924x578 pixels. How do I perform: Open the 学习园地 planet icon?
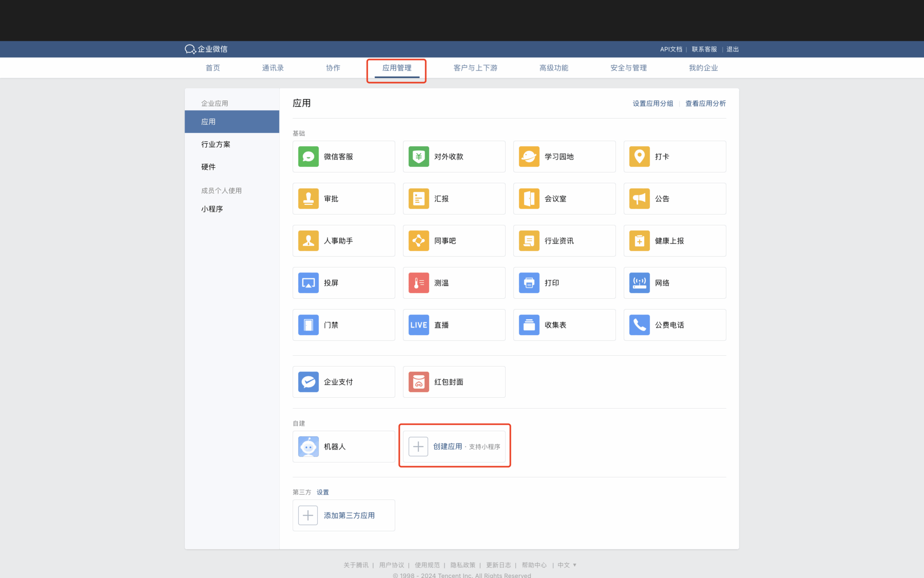529,157
